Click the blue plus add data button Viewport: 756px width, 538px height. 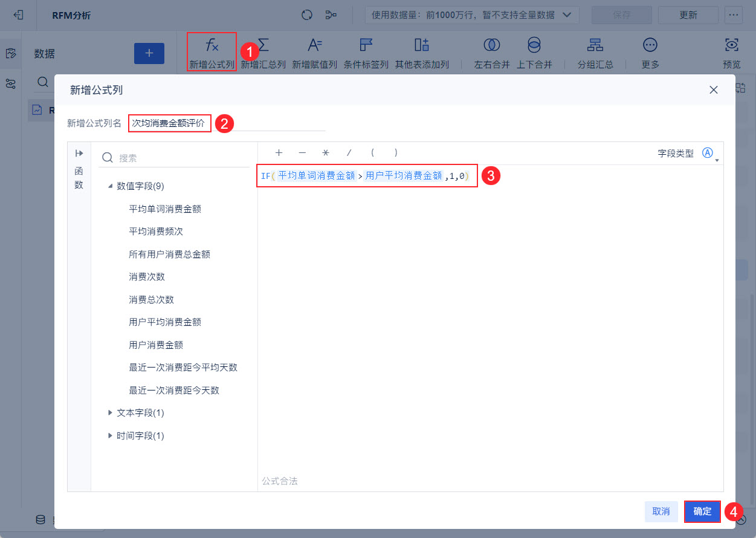149,53
